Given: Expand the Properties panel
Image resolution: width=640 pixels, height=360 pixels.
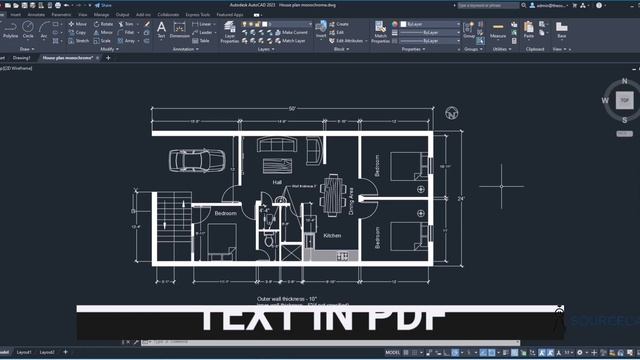Looking at the screenshot, I should pyautogui.click(x=414, y=49).
